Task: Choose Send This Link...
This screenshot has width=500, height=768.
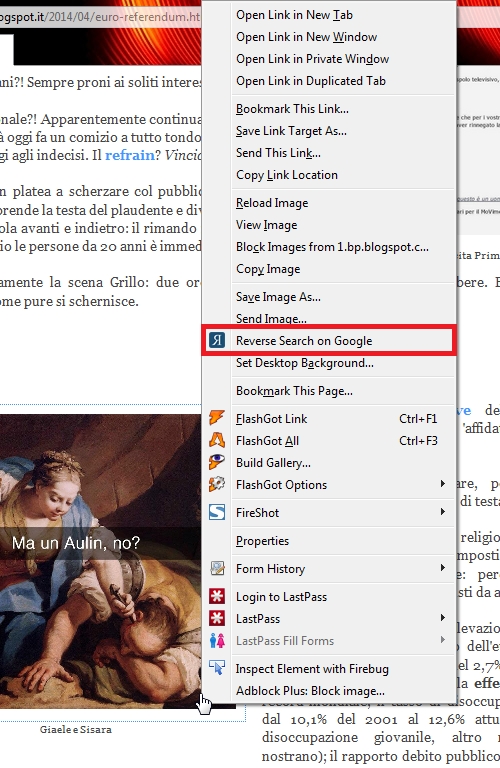Action: click(329, 153)
